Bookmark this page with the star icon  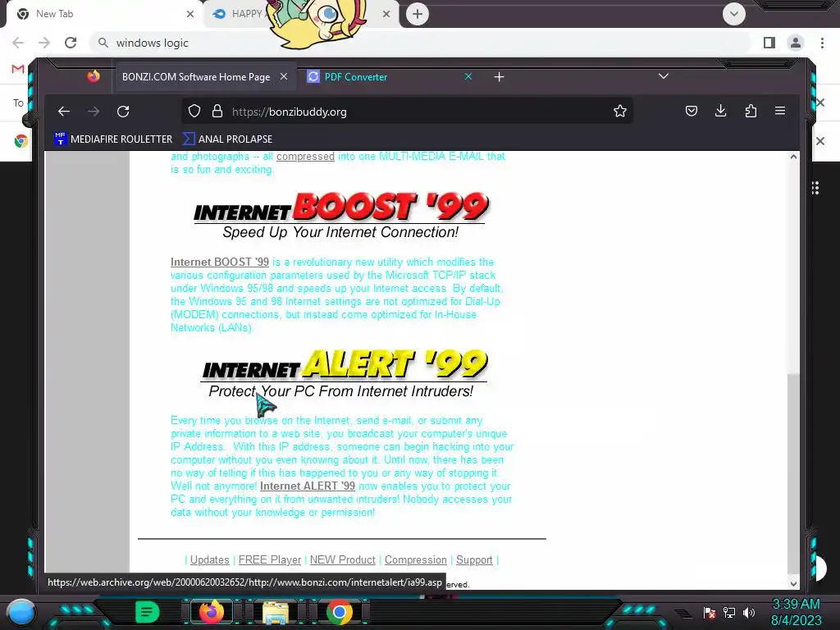coord(620,111)
